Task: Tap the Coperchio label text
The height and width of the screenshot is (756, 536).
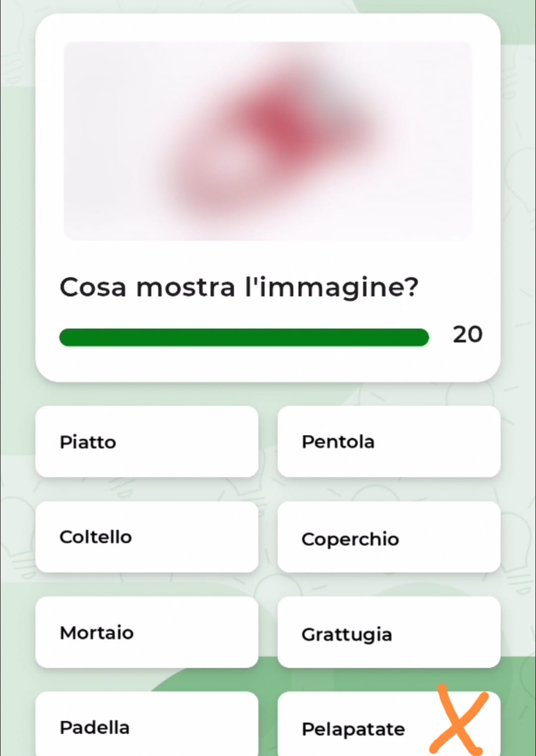Action: (x=350, y=539)
